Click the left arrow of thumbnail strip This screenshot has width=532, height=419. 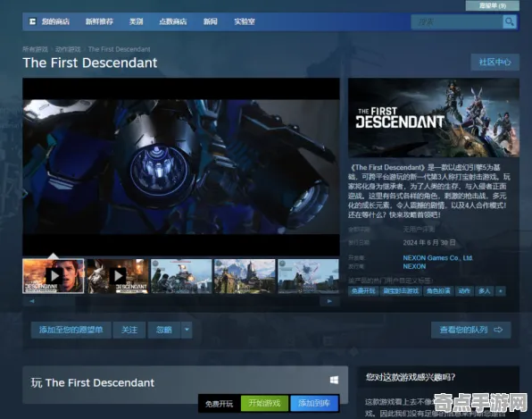click(x=32, y=301)
